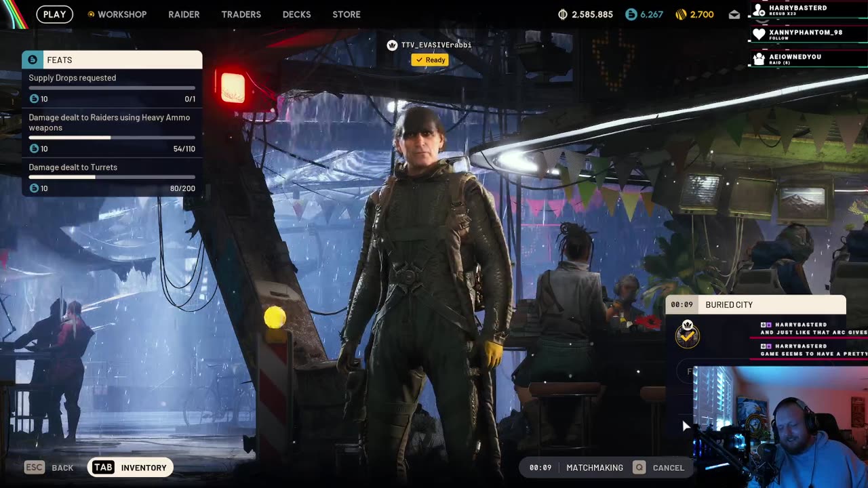868x488 pixels.
Task: Click the reward icon beside 54/110
Action: point(34,148)
